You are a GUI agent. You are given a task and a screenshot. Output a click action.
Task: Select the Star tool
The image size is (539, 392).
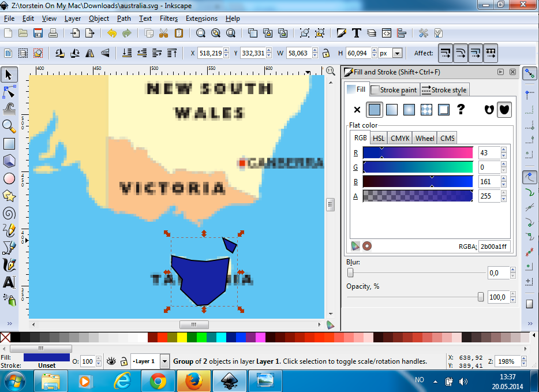coord(9,196)
